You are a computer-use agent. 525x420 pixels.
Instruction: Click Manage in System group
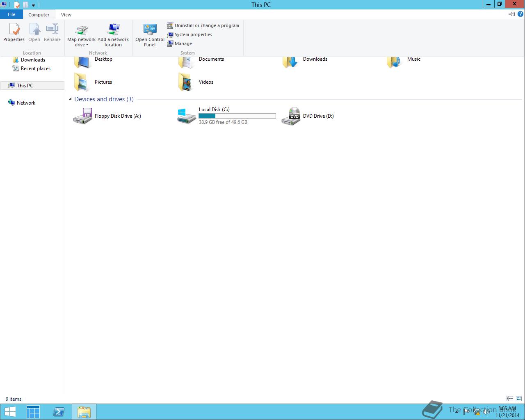179,43
